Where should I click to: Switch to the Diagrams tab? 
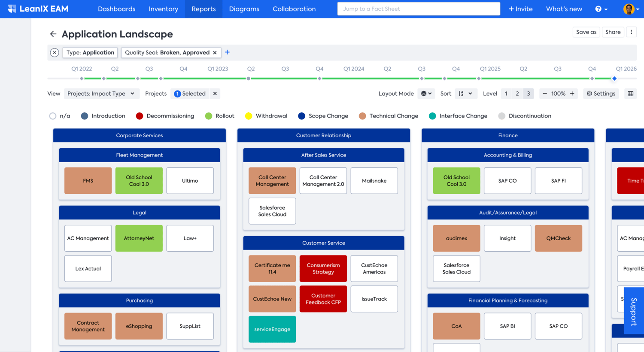pos(244,9)
